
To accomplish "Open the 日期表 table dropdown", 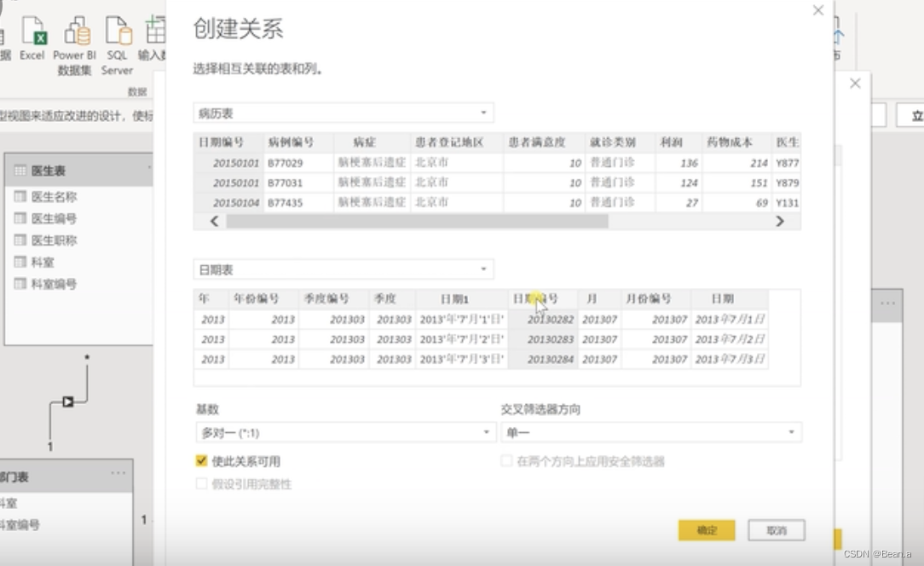I will tap(483, 269).
